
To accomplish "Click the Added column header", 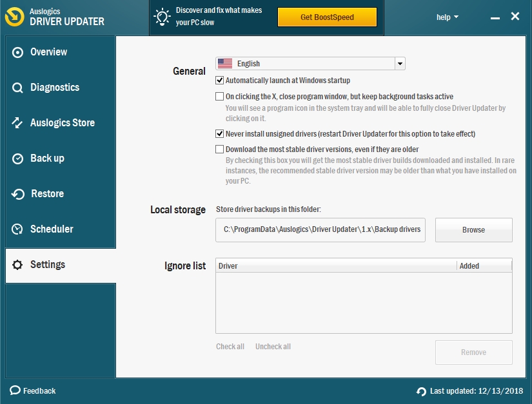I will click(x=484, y=265).
